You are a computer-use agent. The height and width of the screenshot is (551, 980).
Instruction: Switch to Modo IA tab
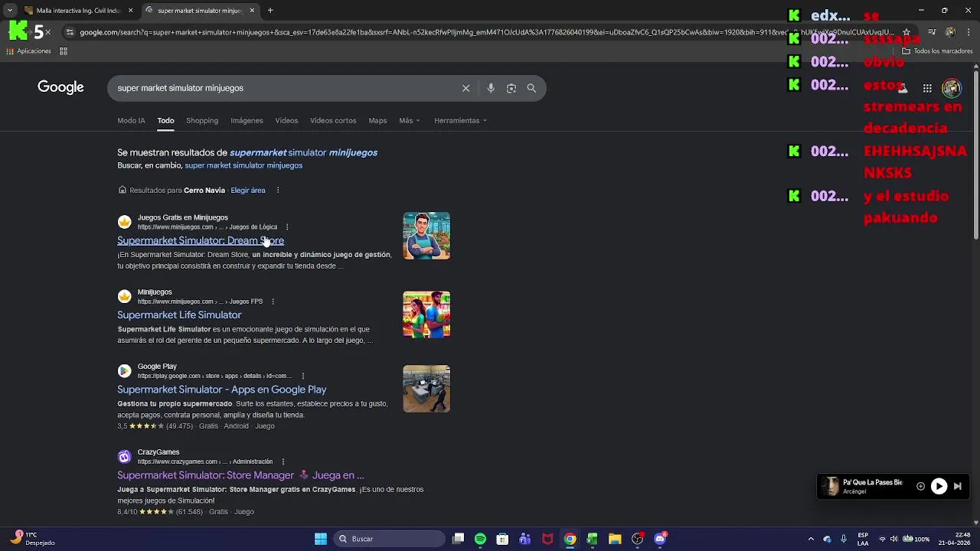point(131,120)
